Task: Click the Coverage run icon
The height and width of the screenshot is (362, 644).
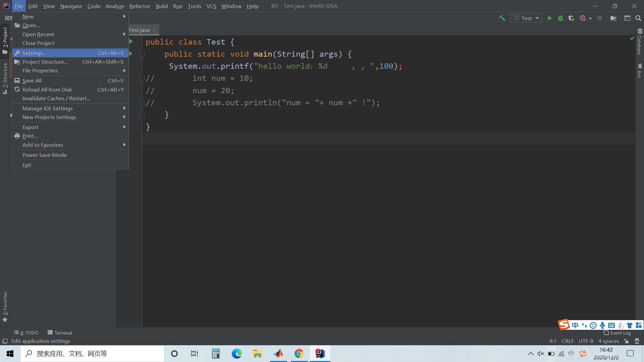Action: click(x=571, y=18)
